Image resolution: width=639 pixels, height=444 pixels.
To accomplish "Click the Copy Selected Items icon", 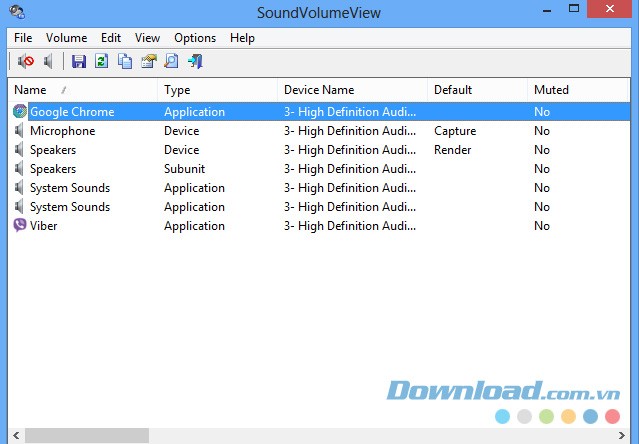I will pyautogui.click(x=125, y=62).
